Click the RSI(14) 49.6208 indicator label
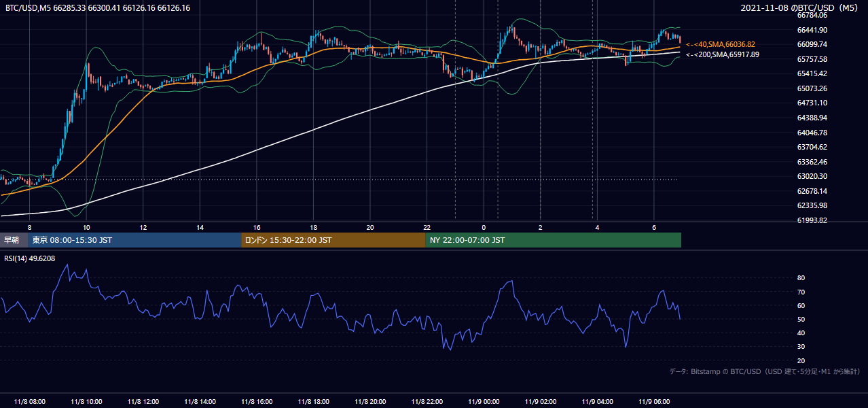 31,258
